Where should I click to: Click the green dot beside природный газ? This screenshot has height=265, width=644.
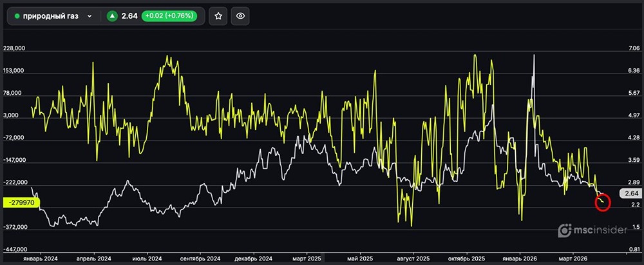point(17,16)
